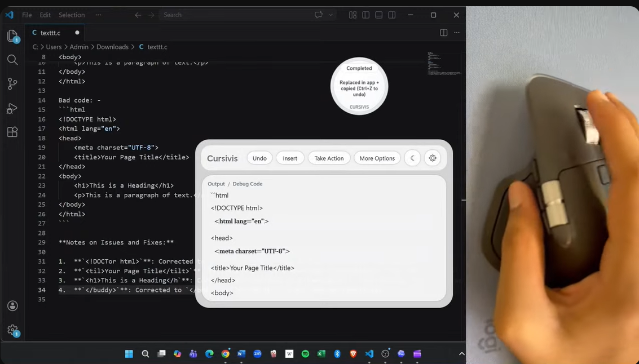Toggle the bottom panel

(x=378, y=15)
